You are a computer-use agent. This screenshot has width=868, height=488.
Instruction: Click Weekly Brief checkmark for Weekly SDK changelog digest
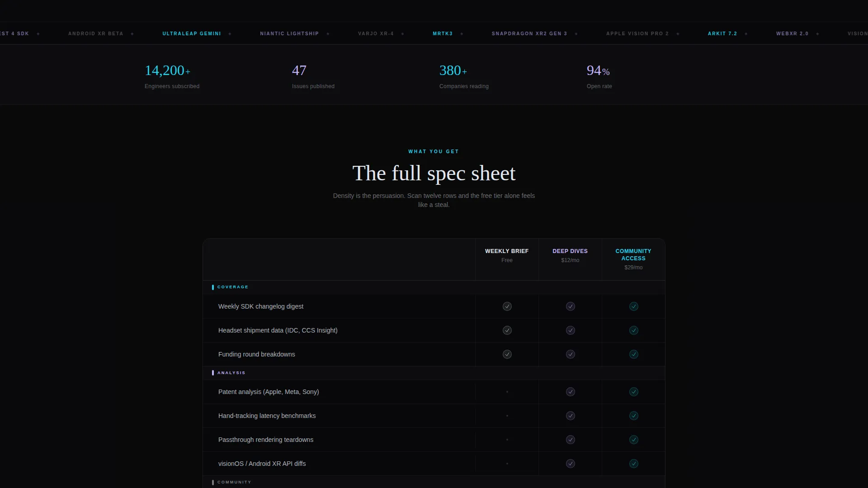coord(507,306)
